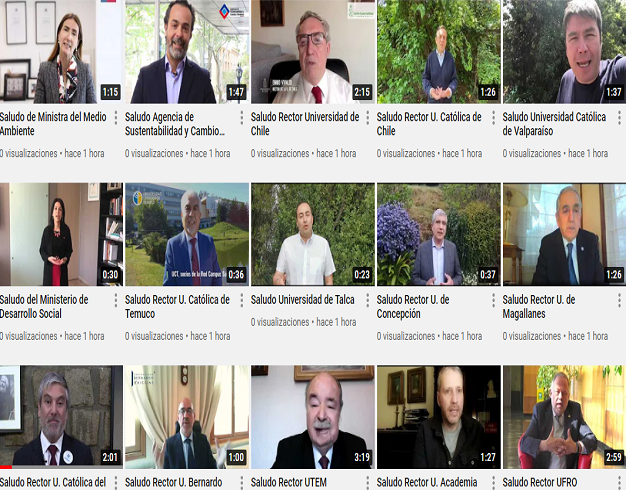Play the 0:37 U. de Concepción thumbnail

click(439, 234)
